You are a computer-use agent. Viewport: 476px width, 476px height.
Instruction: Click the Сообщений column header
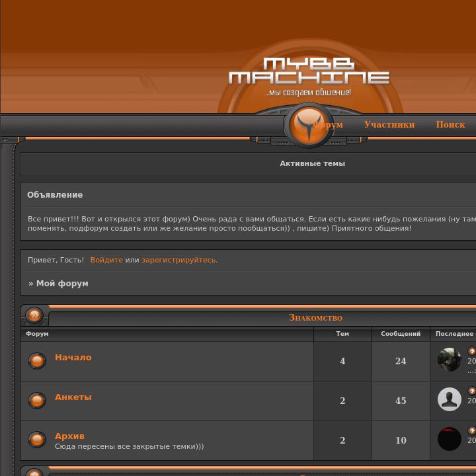pos(401,333)
